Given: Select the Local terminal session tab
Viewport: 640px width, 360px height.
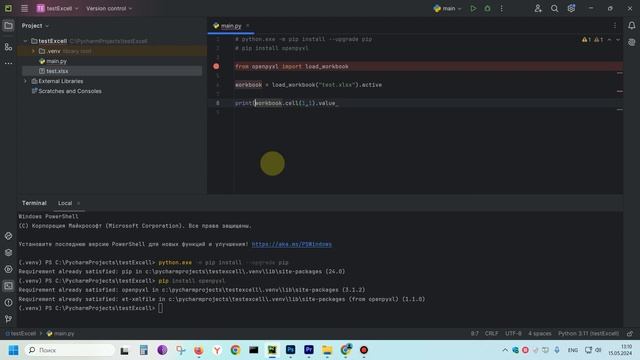Looking at the screenshot, I should point(65,203).
